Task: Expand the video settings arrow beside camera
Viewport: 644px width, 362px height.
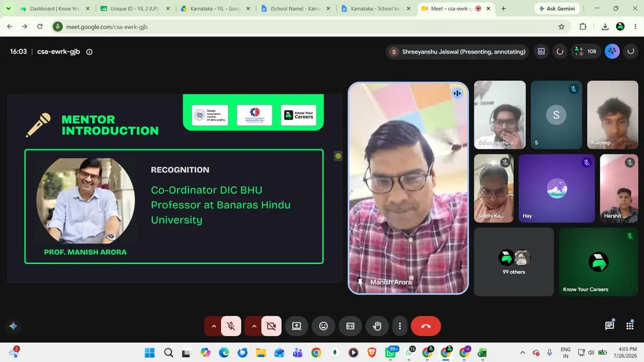Action: (x=254, y=326)
